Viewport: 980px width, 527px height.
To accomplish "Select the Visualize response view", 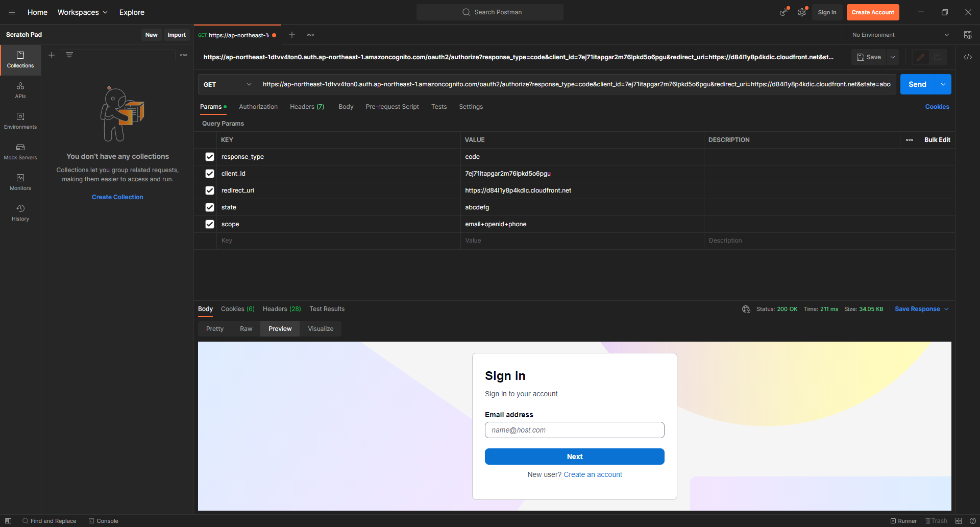I will [321, 329].
